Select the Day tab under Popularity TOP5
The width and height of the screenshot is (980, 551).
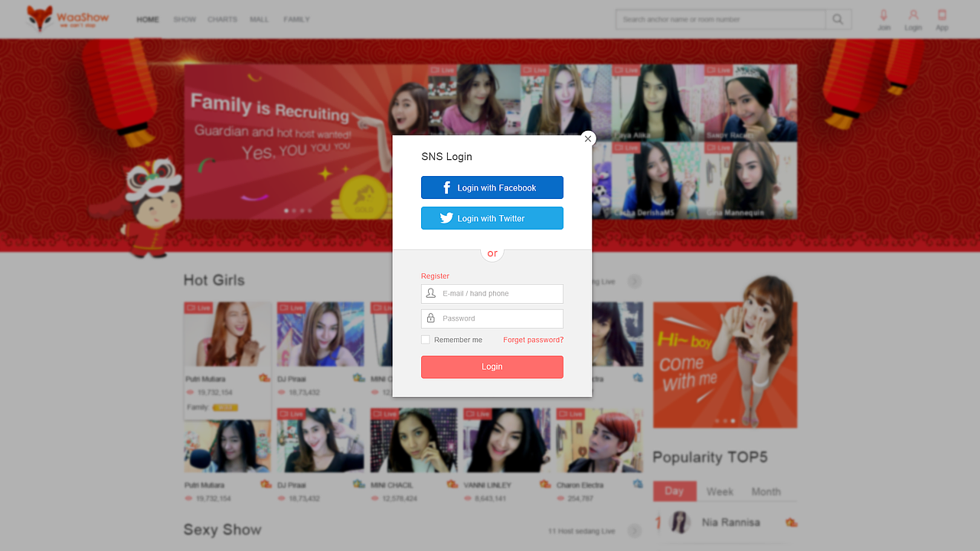click(675, 491)
